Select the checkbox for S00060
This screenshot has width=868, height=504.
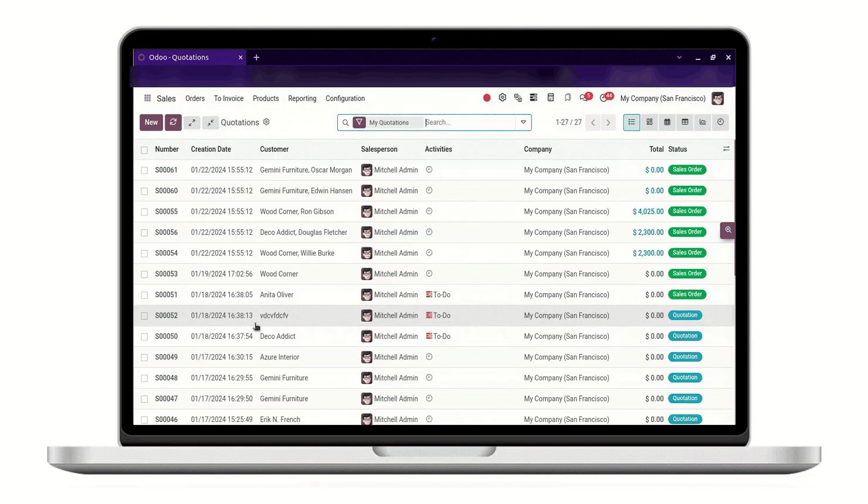pos(144,191)
